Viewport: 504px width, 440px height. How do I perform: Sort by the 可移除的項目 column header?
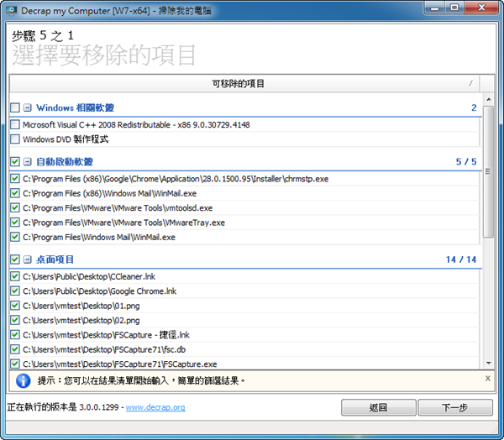coord(244,84)
